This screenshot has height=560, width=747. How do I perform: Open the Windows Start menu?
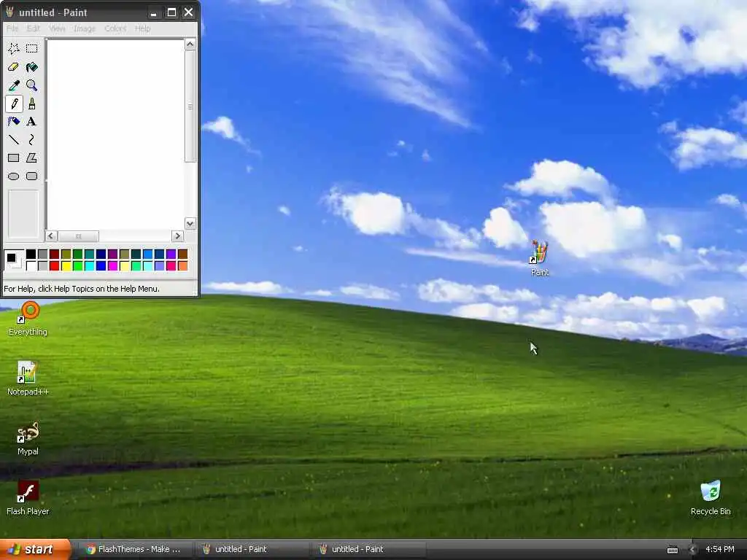coord(35,550)
